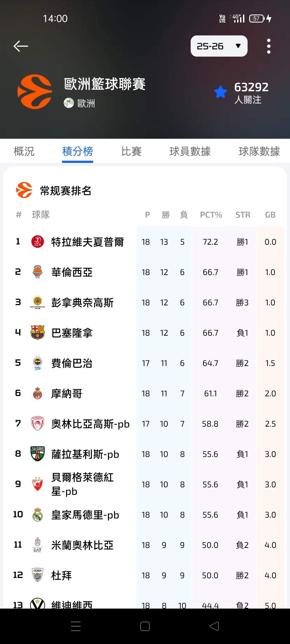Select the 皇家馬德里 crest icon
This screenshot has width=290, height=644.
[38, 515]
